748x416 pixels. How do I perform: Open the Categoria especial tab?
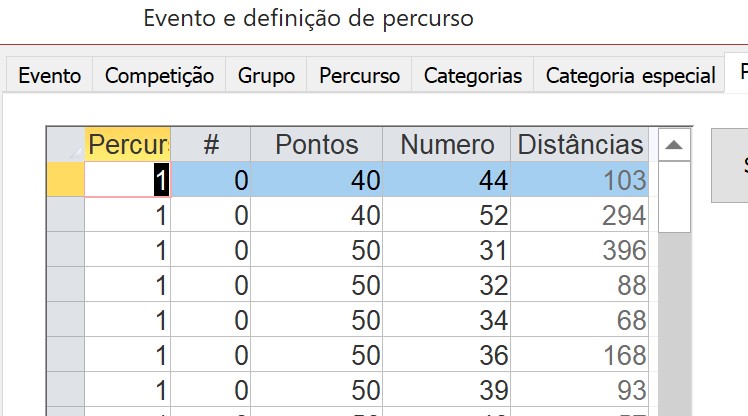click(630, 75)
